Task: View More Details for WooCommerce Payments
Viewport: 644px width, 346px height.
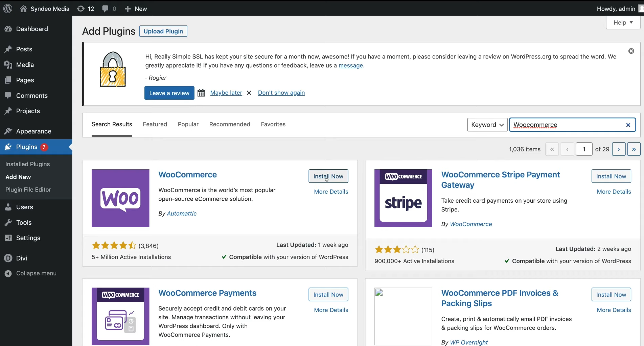Action: (331, 310)
